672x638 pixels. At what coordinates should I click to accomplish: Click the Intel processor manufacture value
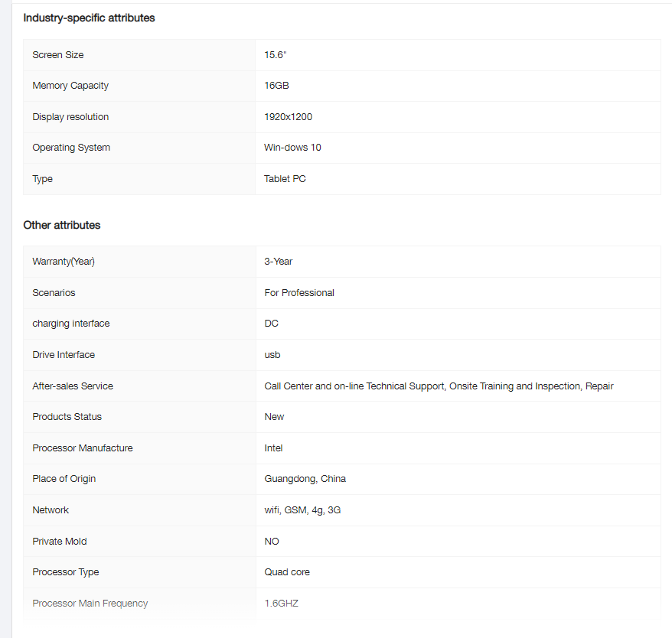273,448
